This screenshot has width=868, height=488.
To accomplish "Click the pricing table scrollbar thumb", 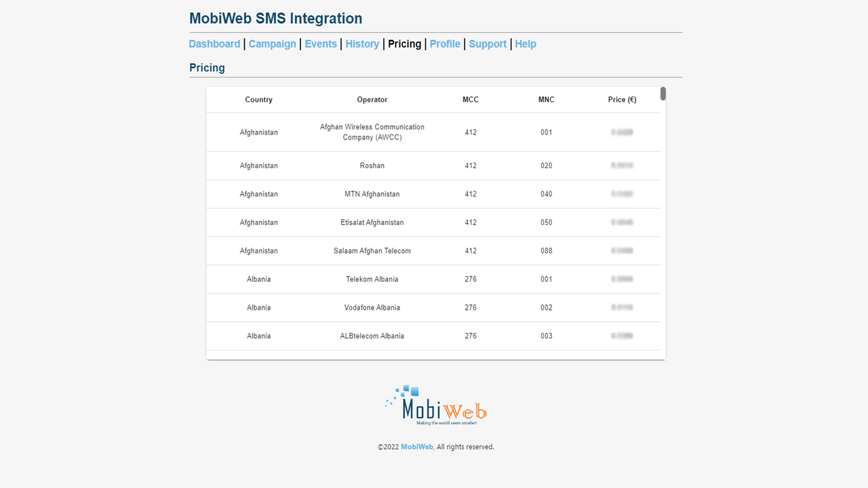I will [x=663, y=94].
